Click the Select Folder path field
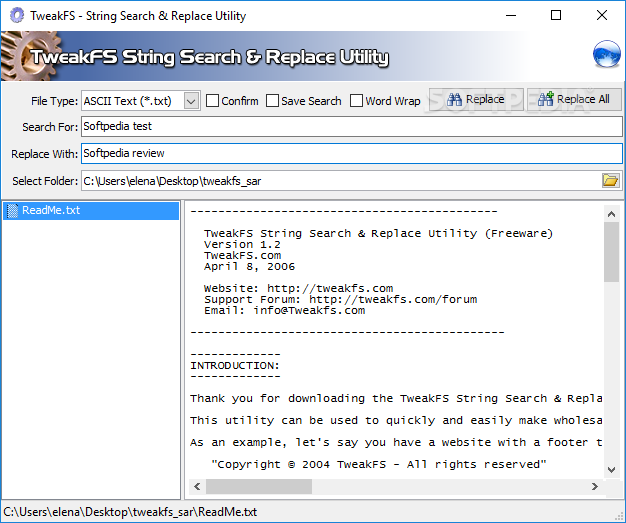Screen dimensions: 626x523 point(341,181)
